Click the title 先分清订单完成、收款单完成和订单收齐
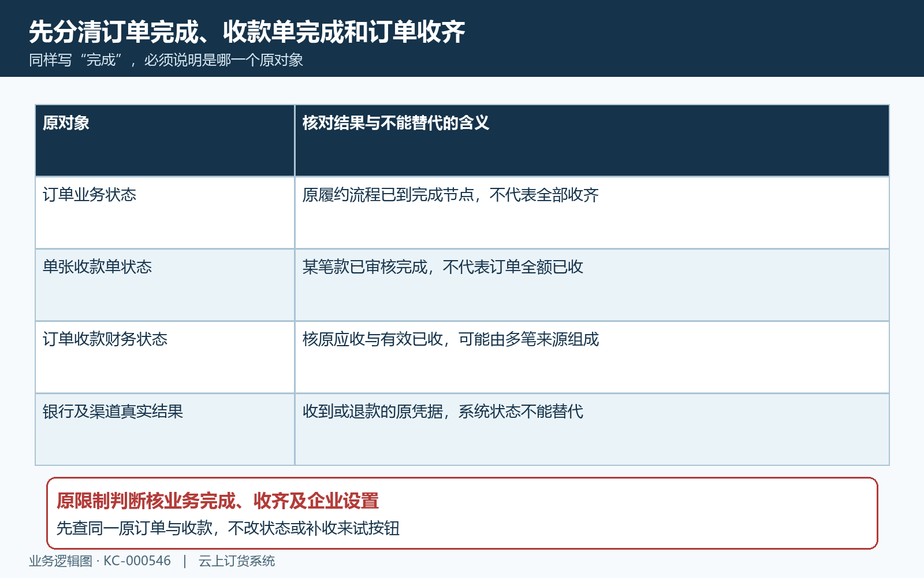This screenshot has width=924, height=578. 247,32
